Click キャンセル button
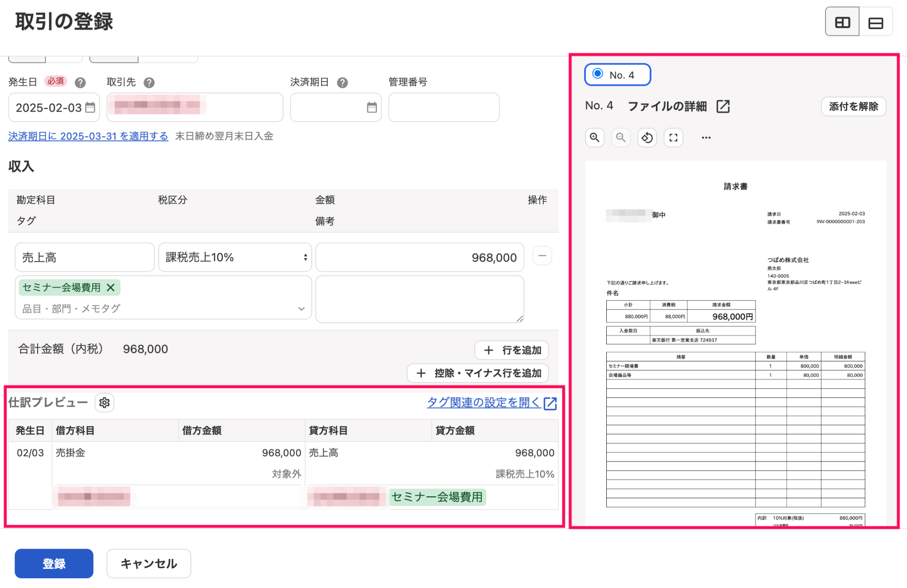Image resolution: width=907 pixels, height=588 pixels. click(x=149, y=564)
